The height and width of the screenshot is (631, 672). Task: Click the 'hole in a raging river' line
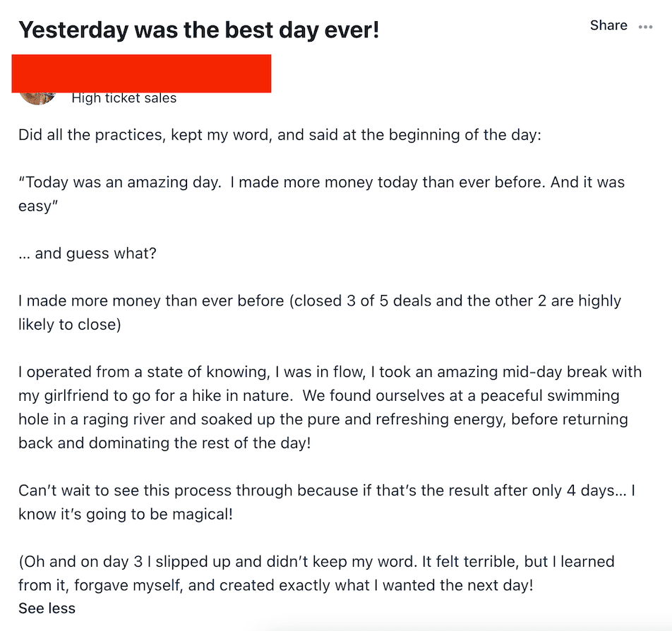323,419
